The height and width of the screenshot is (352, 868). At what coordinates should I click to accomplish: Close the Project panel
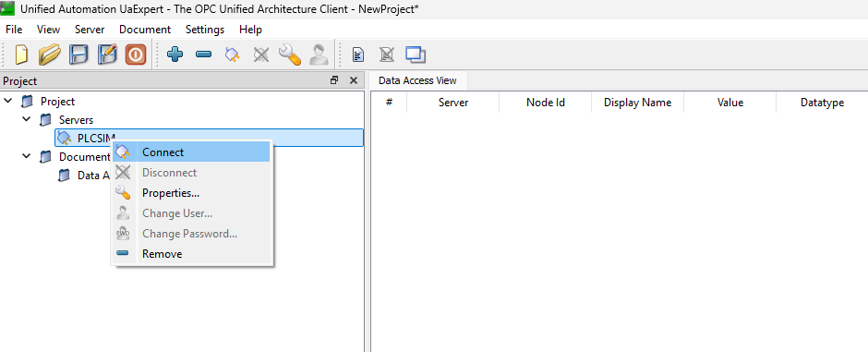coord(354,80)
